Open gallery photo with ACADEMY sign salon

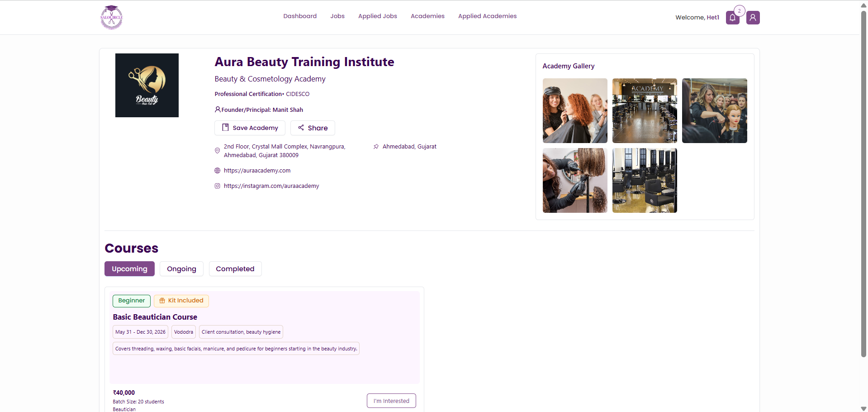(x=645, y=110)
